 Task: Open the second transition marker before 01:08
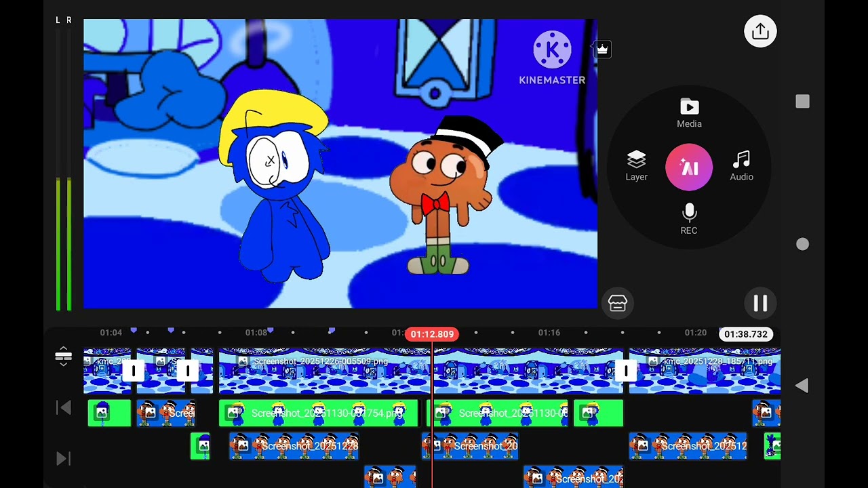187,371
